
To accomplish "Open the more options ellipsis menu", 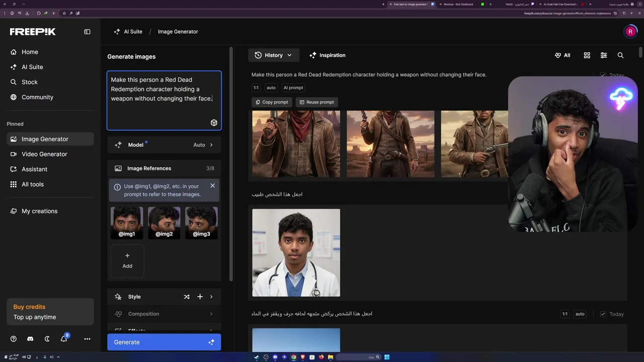I will (x=87, y=339).
